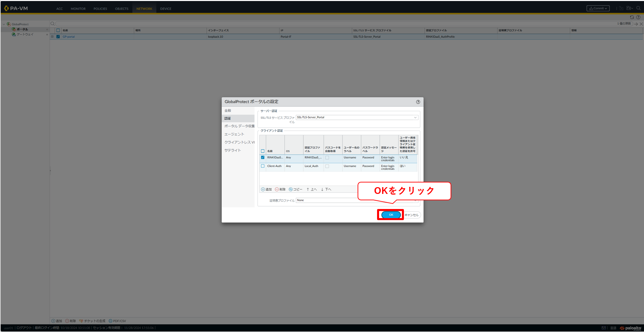The image size is (644, 332).
Task: Open the クライアントレス VPN tab
Action: (239, 142)
